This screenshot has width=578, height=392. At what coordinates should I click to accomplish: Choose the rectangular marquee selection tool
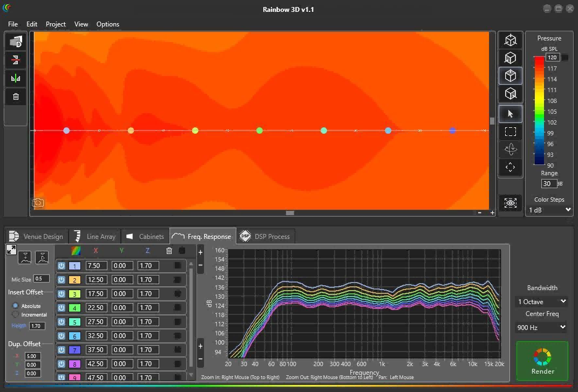click(510, 131)
